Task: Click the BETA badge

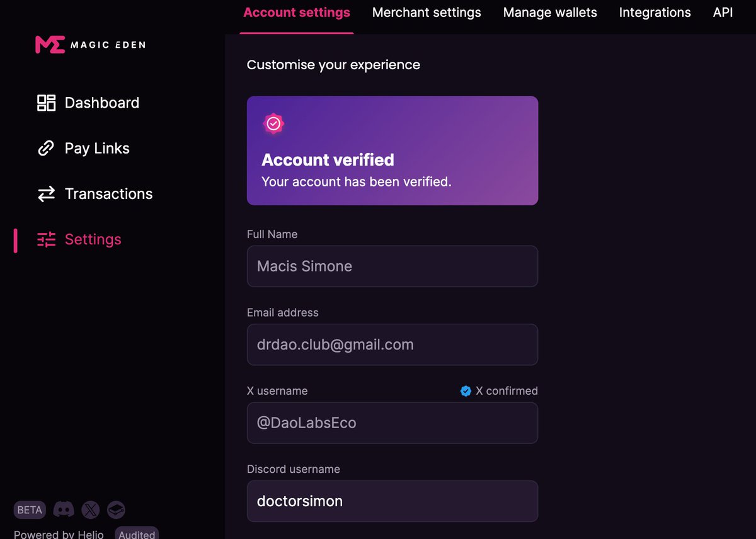Action: 30,510
